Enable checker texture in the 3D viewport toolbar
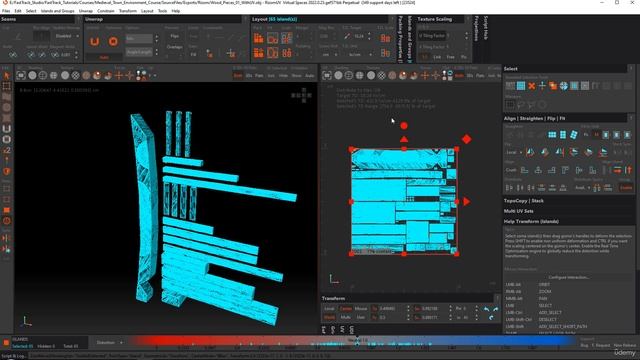Viewport: 640px width, 360px height. [x=76, y=76]
